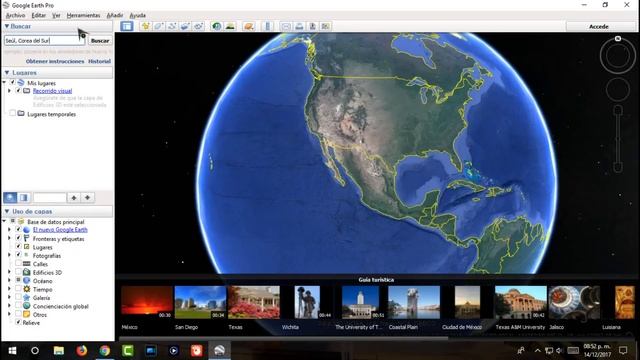
Task: Open the planet switcher icon
Action: click(x=248, y=26)
